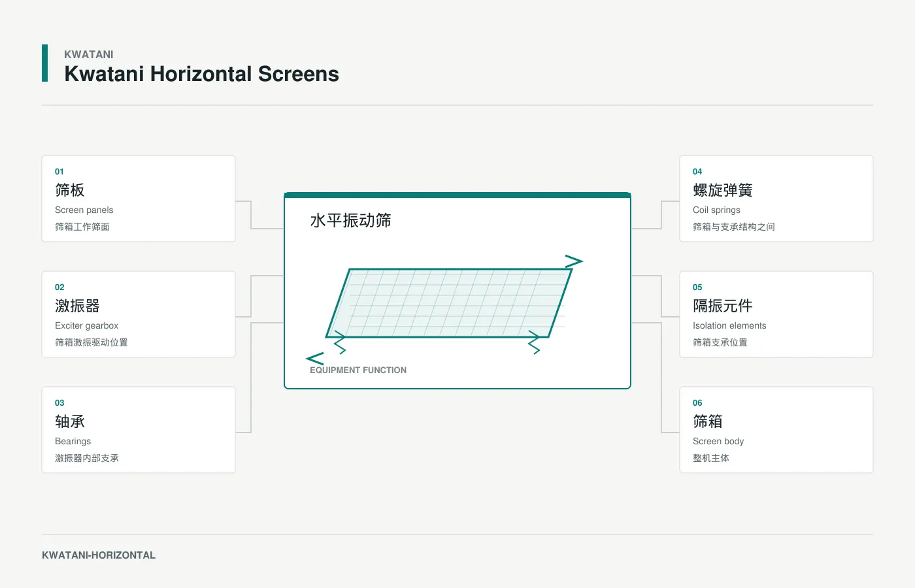This screenshot has width=915, height=588.
Task: Click the '05' card number
Action: pyautogui.click(x=697, y=287)
